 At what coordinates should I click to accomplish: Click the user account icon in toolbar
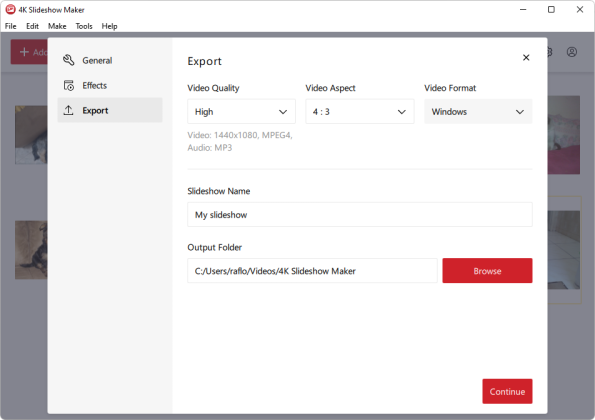[x=572, y=52]
